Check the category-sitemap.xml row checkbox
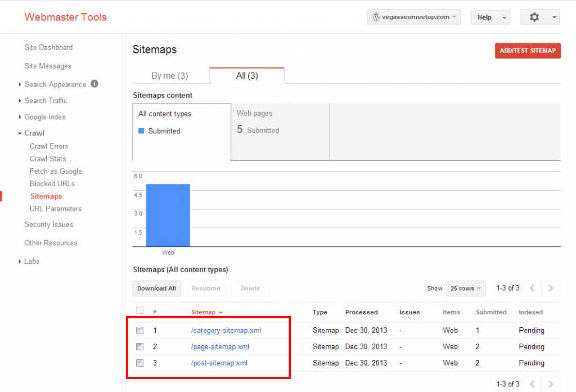 (139, 330)
